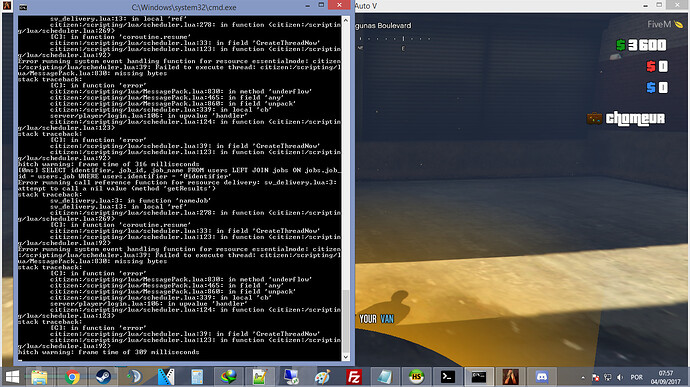Open Discord from the taskbar
The width and height of the screenshot is (690, 387).
542,377
